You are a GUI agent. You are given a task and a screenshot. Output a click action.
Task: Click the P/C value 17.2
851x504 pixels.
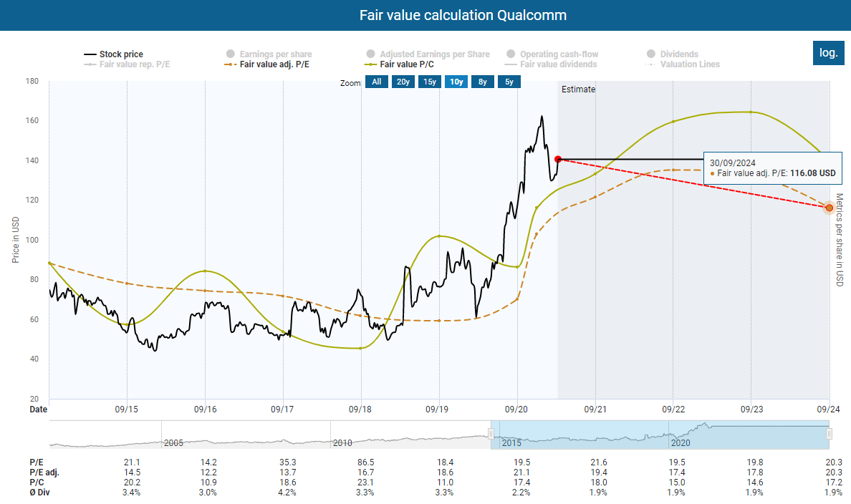point(834,483)
